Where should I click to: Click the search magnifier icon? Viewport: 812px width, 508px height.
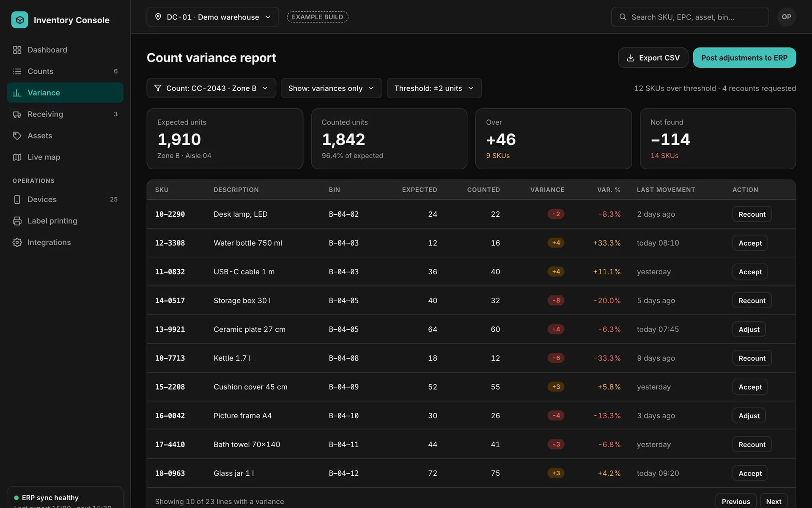tap(623, 17)
